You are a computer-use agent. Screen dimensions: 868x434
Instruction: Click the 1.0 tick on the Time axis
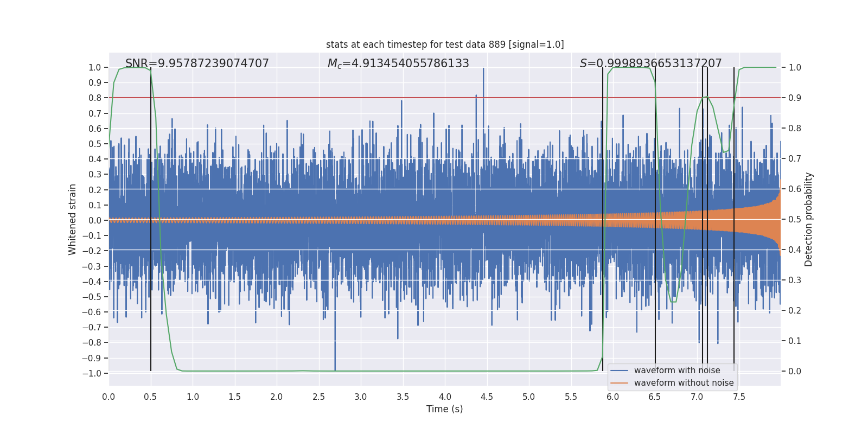(193, 397)
